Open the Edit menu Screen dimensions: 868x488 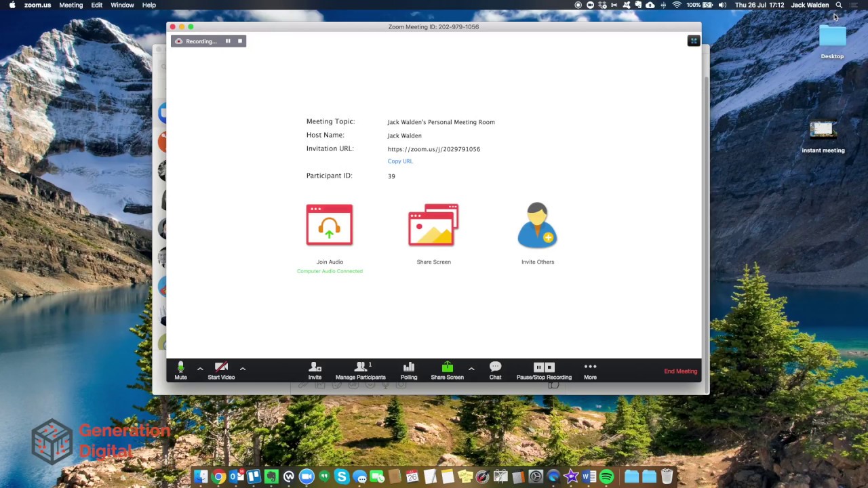pyautogui.click(x=97, y=5)
